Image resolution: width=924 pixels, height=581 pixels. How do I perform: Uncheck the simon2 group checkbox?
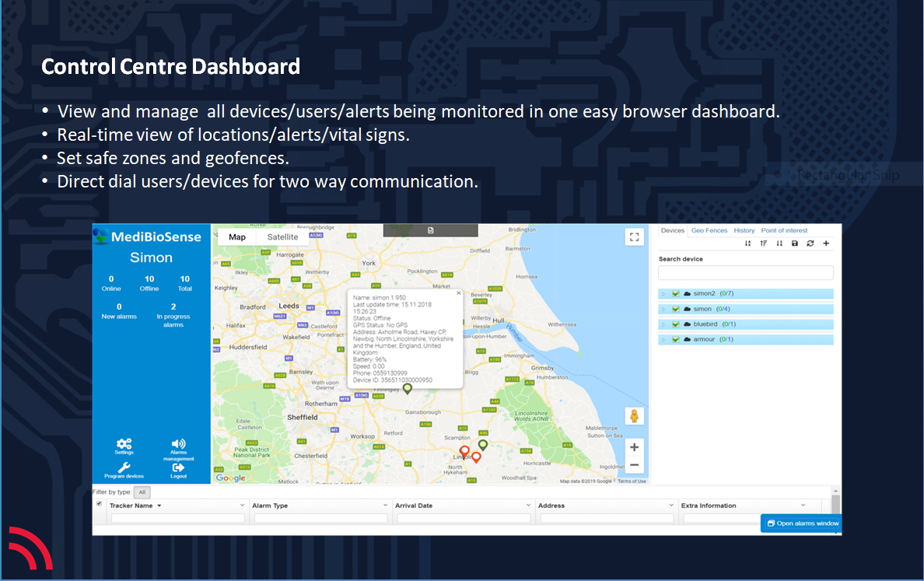(676, 294)
